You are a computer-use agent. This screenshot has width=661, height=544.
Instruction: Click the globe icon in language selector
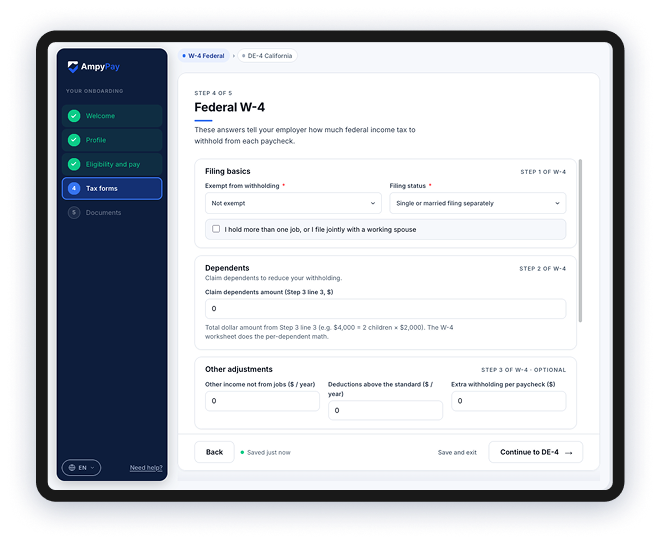(x=72, y=468)
